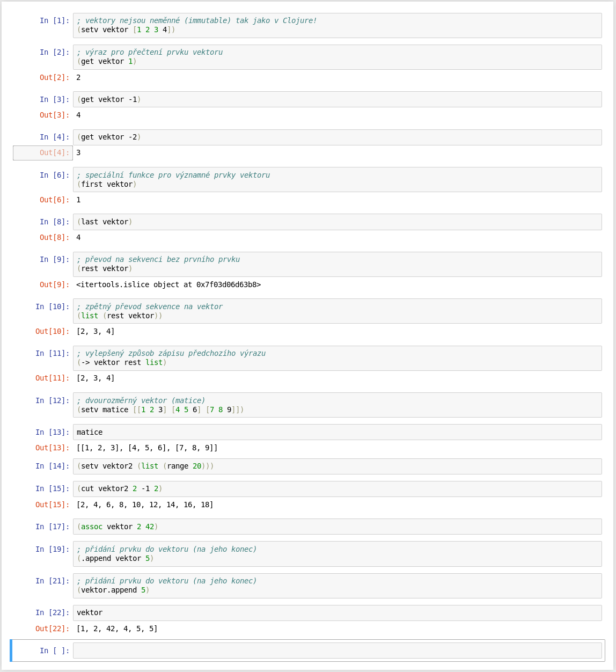Select cell with (list (rest vektor))

(x=337, y=311)
